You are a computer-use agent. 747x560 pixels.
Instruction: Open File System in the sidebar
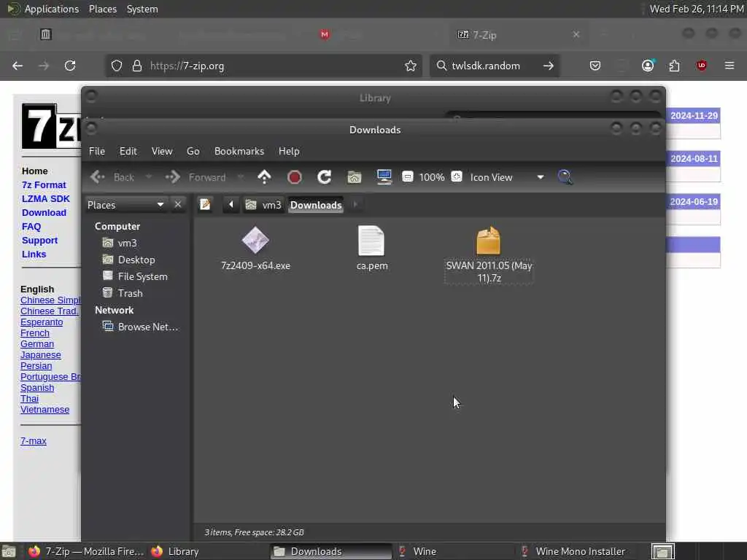135,276
